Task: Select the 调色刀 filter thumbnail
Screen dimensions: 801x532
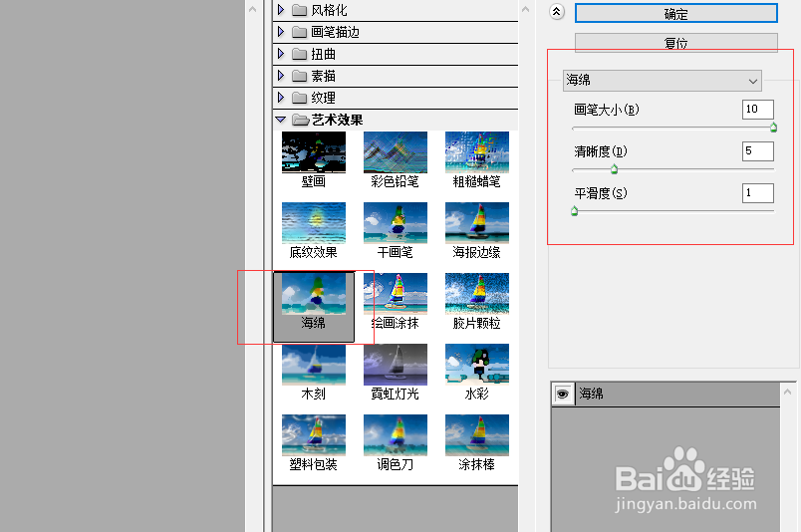Action: pyautogui.click(x=396, y=435)
